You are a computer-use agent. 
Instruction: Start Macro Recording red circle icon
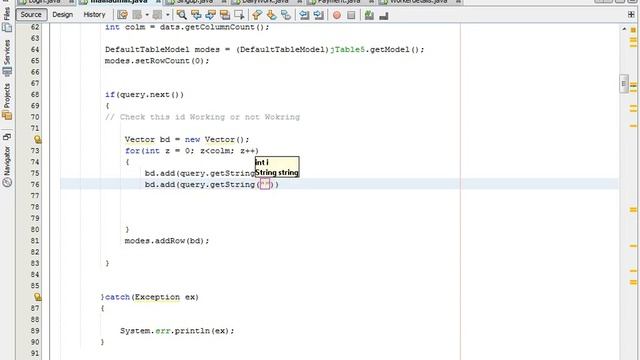tap(337, 15)
